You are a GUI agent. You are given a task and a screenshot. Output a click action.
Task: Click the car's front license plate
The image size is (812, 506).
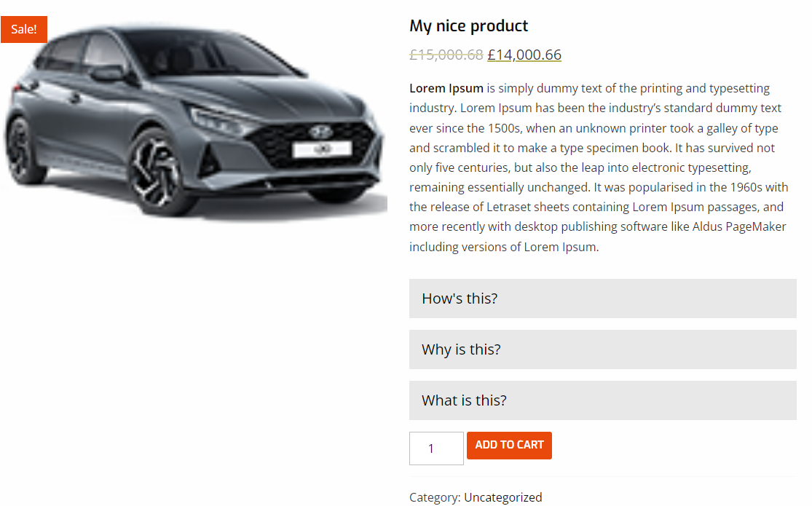coord(322,149)
